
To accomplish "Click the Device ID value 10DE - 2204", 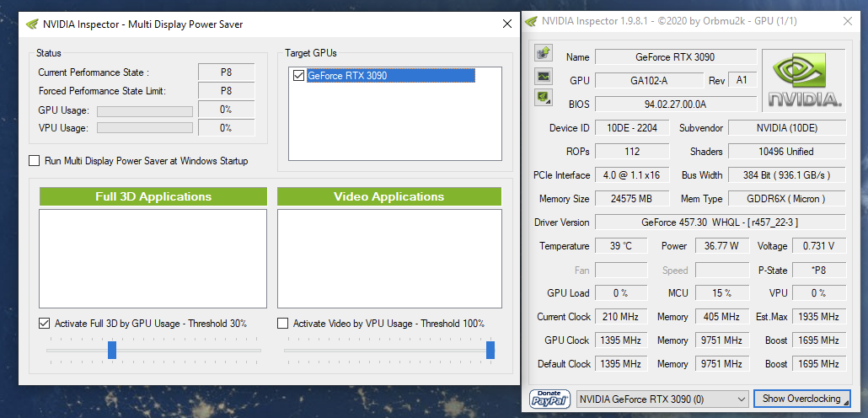I will (x=632, y=128).
